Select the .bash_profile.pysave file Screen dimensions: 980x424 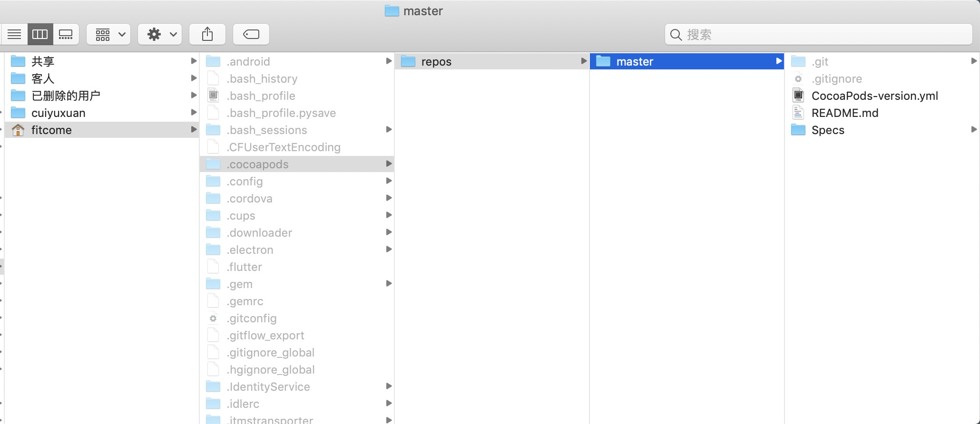pyautogui.click(x=297, y=113)
